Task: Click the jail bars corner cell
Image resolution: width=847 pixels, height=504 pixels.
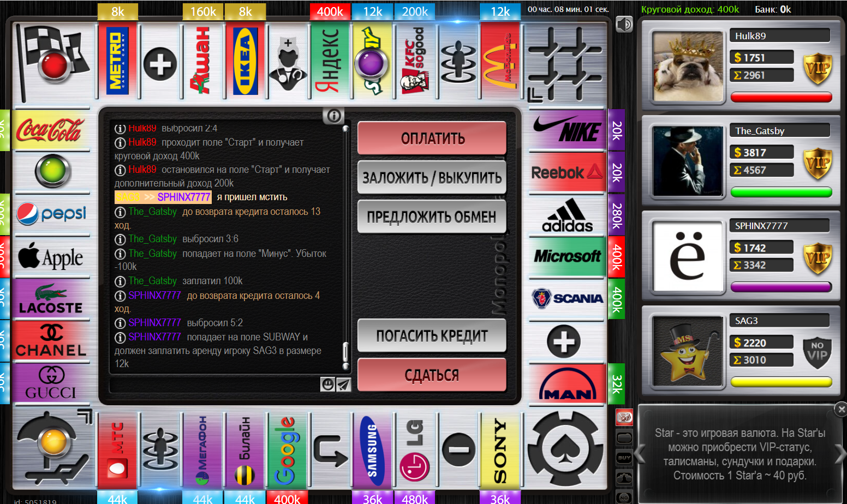Action: (x=565, y=63)
